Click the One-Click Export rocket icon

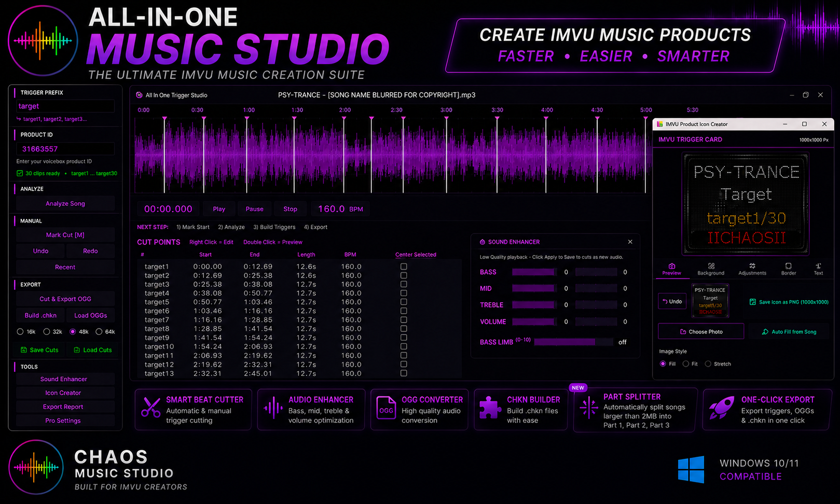722,408
